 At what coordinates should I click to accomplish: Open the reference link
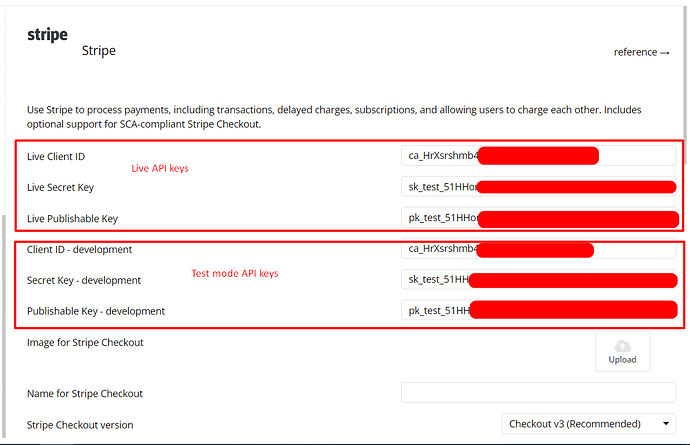click(642, 52)
